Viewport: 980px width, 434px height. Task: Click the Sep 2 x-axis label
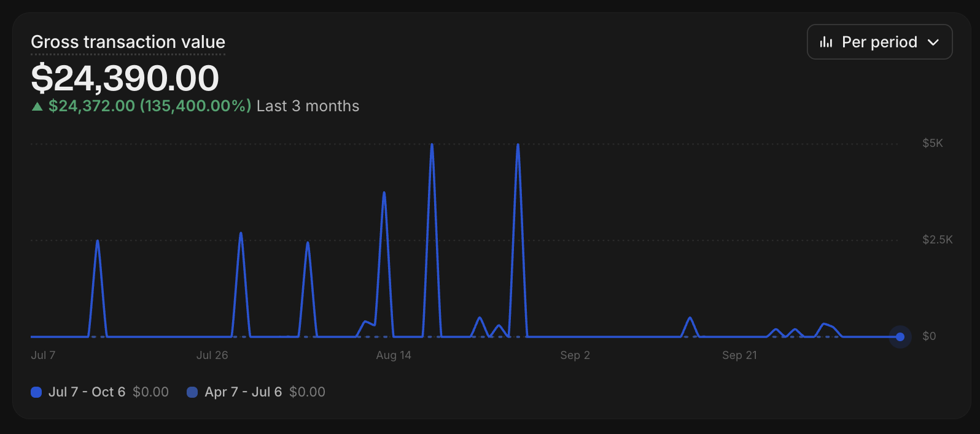tap(575, 355)
